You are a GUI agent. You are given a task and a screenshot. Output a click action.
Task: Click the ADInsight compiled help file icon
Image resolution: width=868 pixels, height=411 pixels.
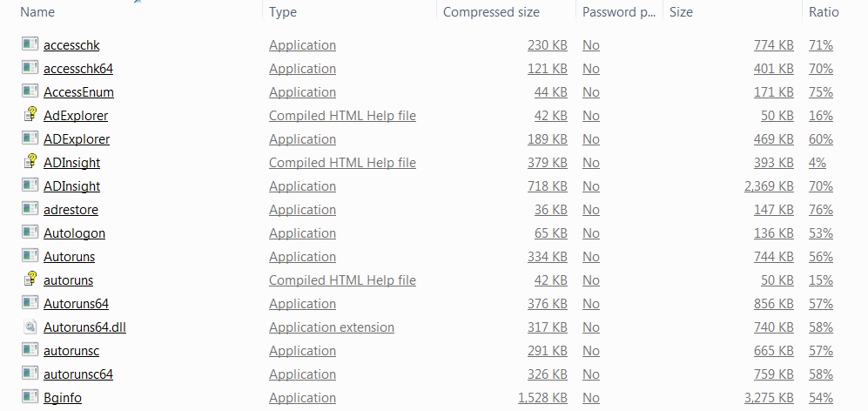[x=30, y=162]
